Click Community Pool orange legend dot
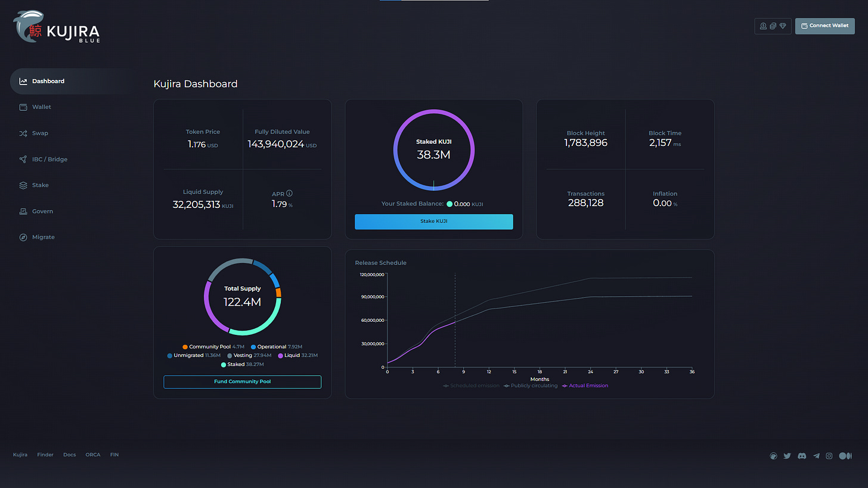 click(x=185, y=347)
